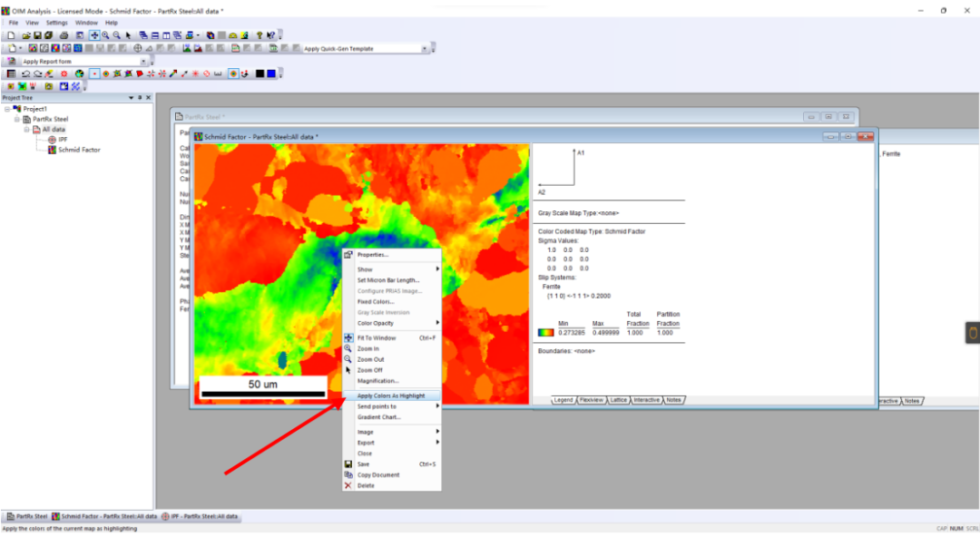Switch to the Lattice tab
Image resolution: width=980 pixels, height=537 pixels.
(618, 400)
